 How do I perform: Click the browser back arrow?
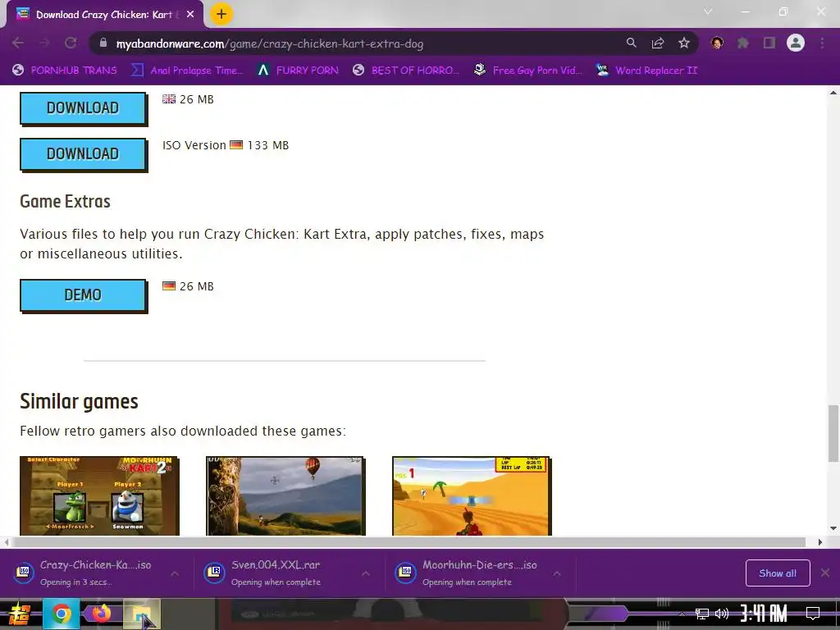point(18,43)
